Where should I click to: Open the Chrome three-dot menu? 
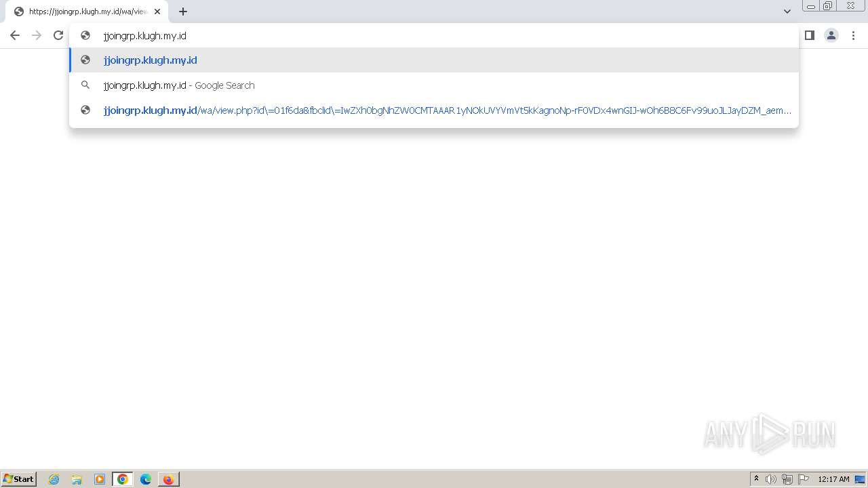853,35
